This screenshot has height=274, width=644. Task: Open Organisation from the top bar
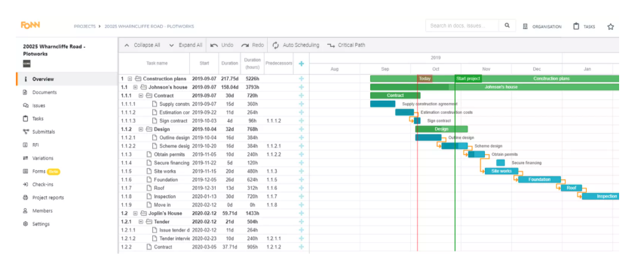coord(542,27)
